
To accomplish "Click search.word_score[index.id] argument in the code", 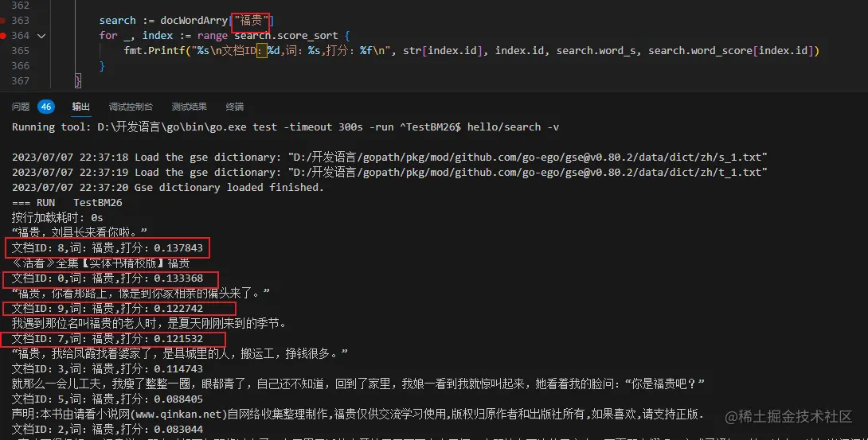I will coord(730,50).
